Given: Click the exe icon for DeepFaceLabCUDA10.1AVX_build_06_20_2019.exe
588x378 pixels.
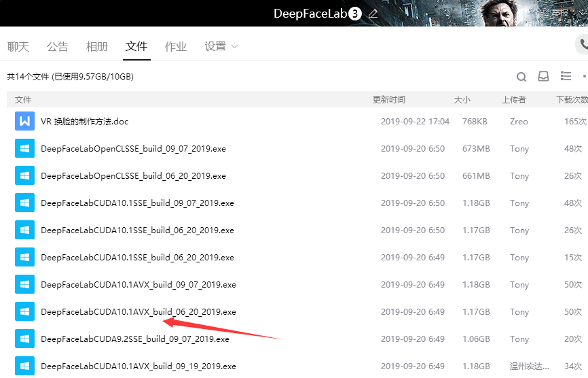Looking at the screenshot, I should tap(24, 312).
